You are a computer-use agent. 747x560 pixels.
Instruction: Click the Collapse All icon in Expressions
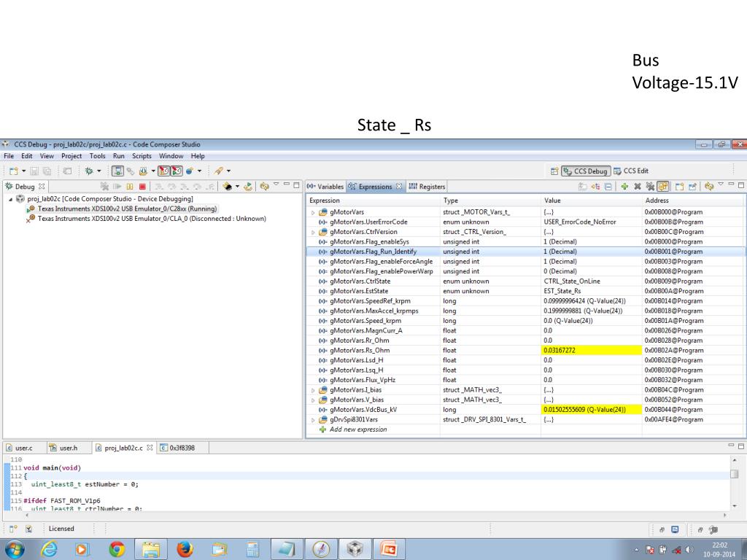(608, 187)
